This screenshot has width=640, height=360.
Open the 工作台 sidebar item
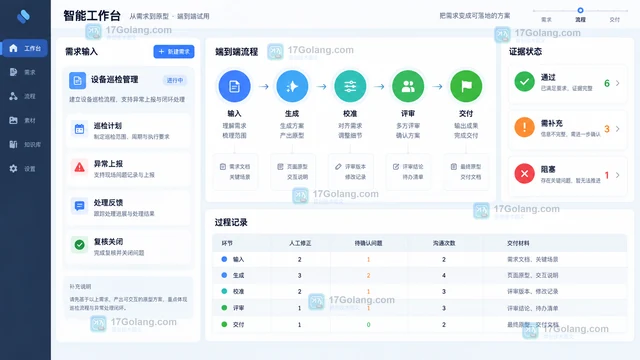pyautogui.click(x=25, y=48)
